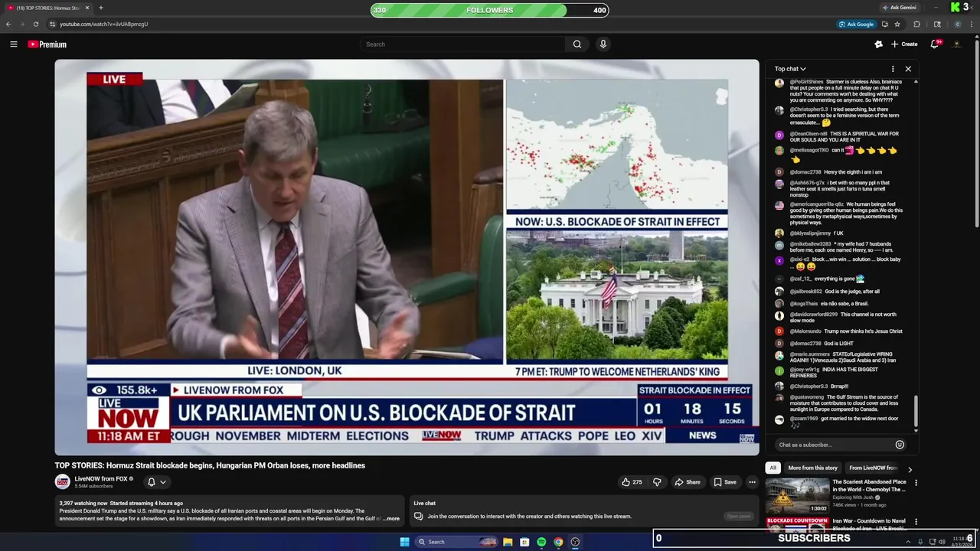This screenshot has height=551, width=980.
Task: Click the '3,397 watching now' text
Action: tap(83, 504)
